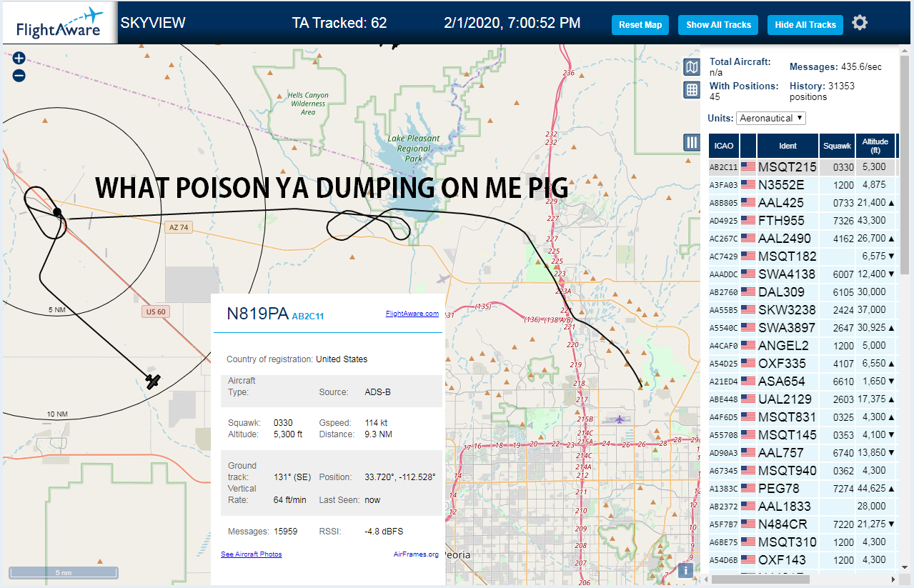Open AirFrames.org link
The width and height of the screenshot is (914, 588).
coord(416,554)
